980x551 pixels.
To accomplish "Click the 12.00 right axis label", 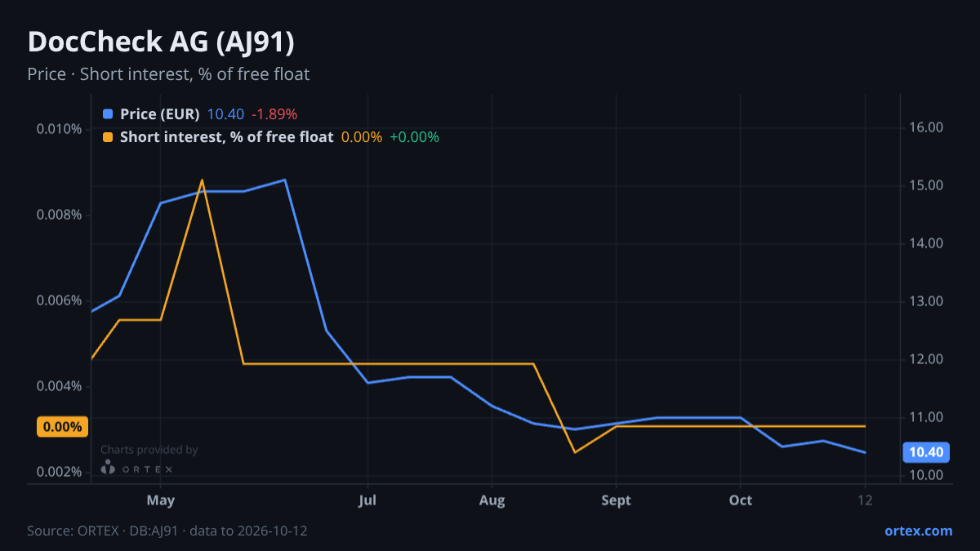I will [925, 359].
